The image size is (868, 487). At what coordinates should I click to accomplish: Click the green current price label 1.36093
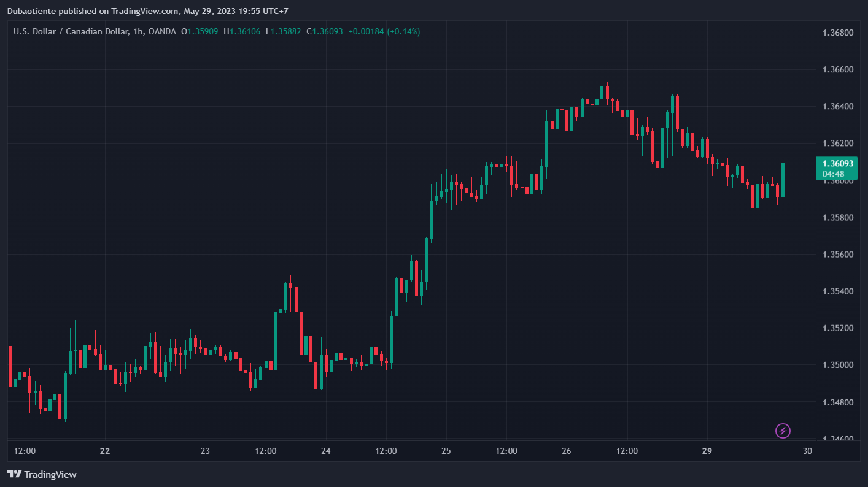838,163
